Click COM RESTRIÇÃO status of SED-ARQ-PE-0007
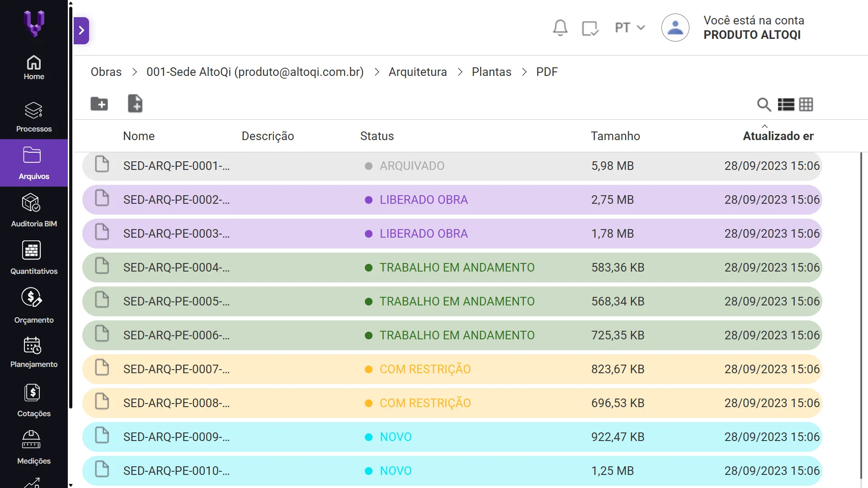Viewport: 868px width, 488px height. pyautogui.click(x=425, y=369)
